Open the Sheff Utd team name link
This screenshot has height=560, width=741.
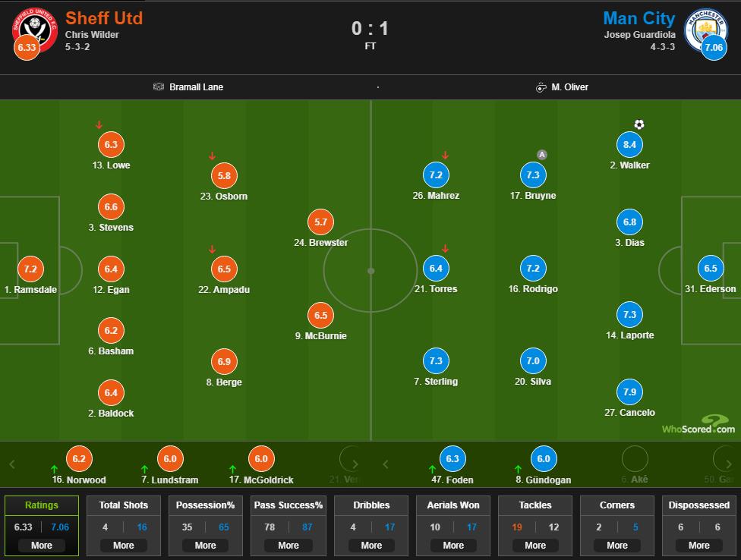[x=104, y=17]
